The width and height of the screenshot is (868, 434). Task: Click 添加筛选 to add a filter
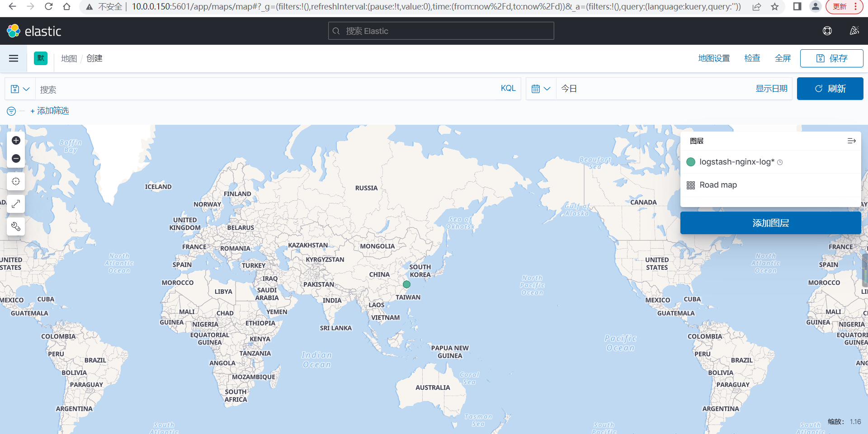(50, 111)
